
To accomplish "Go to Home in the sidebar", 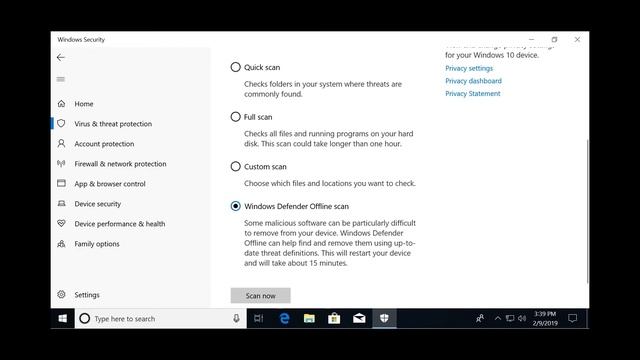I will click(84, 104).
